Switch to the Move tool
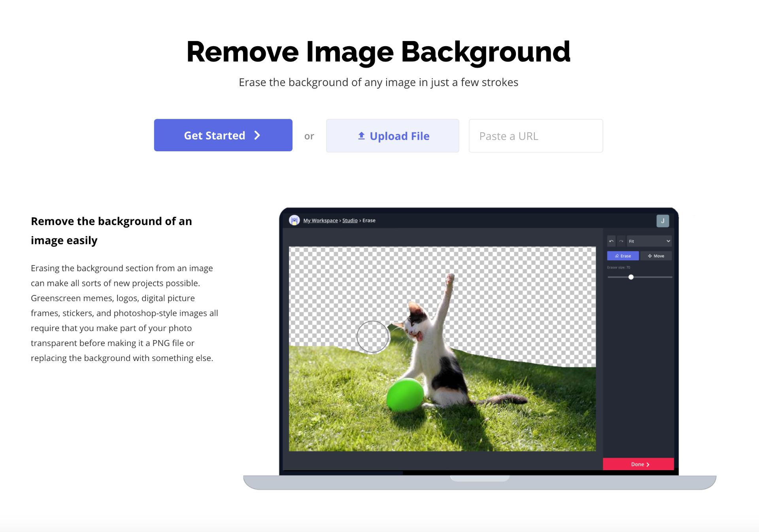 (x=656, y=256)
